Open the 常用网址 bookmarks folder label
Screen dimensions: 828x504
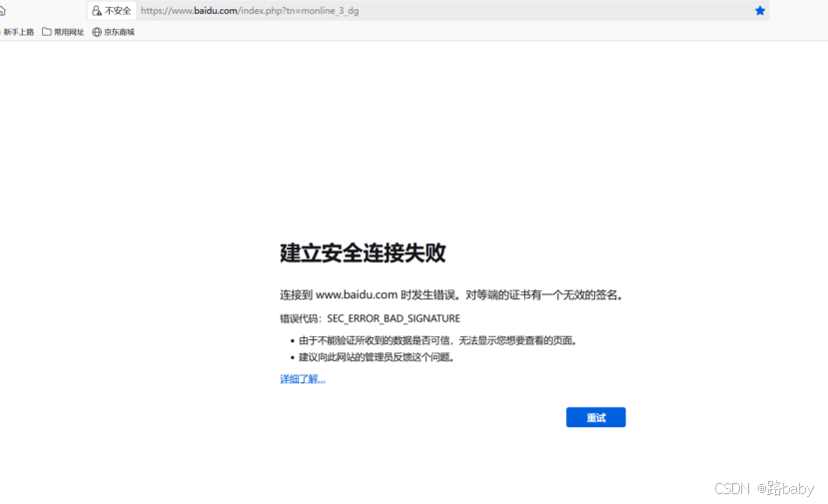[69, 32]
